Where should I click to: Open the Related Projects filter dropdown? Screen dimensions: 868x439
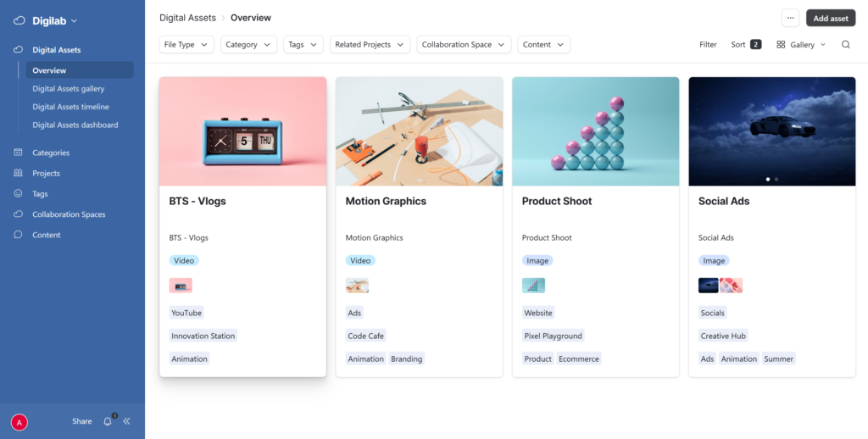370,45
